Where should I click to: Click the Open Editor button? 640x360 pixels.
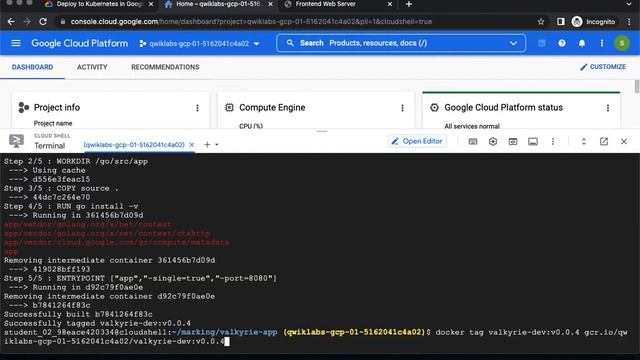(x=417, y=141)
